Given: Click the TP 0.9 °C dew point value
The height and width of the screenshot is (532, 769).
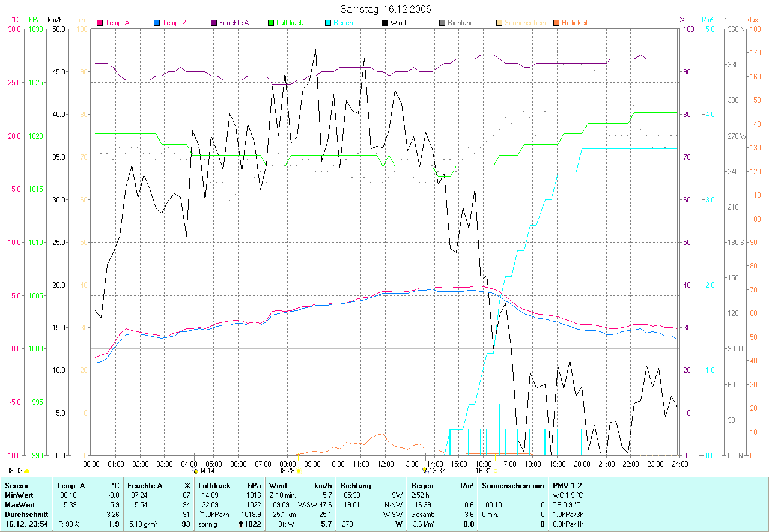Looking at the screenshot, I should tap(568, 505).
